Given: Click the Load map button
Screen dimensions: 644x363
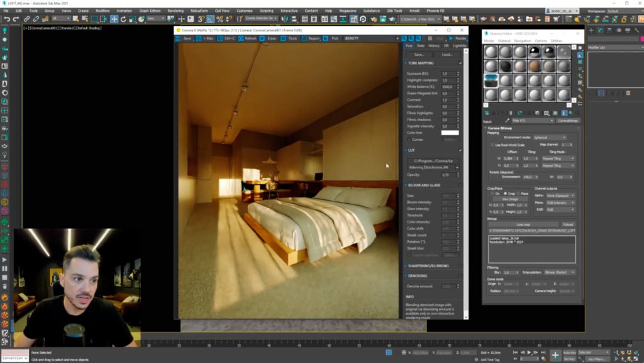Looking at the screenshot, I should [x=523, y=224].
